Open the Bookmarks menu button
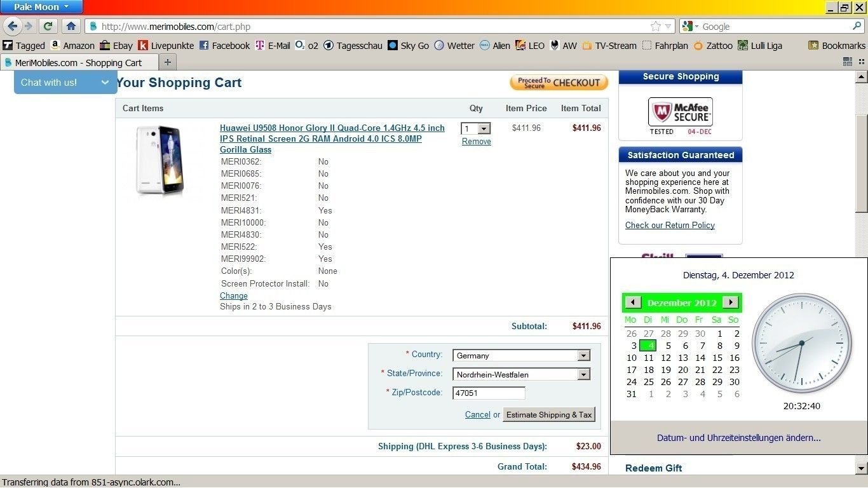 click(x=836, y=45)
